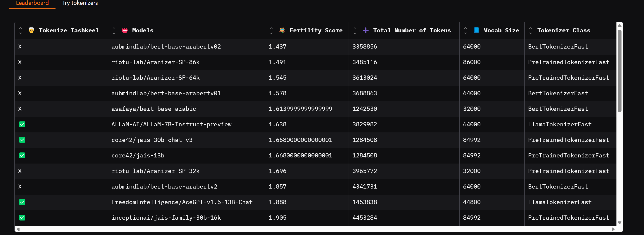Click fertility score 1.437
644x235 pixels.
coord(278,46)
